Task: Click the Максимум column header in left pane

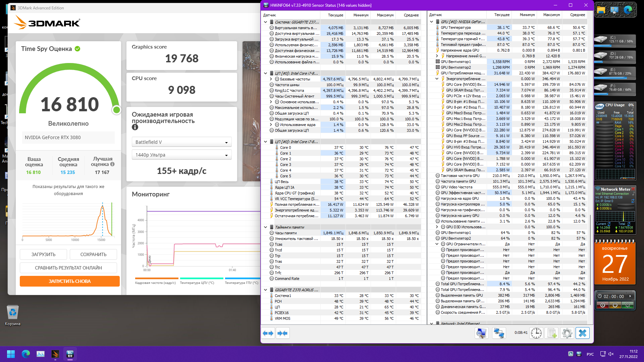Action: pos(385,15)
